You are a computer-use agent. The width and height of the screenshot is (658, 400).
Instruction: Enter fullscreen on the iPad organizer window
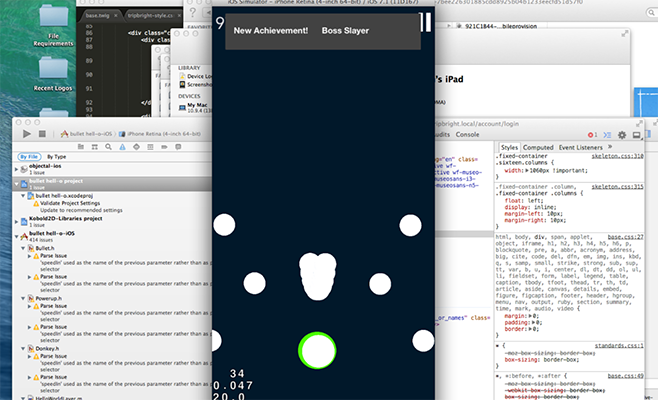tap(625, 34)
